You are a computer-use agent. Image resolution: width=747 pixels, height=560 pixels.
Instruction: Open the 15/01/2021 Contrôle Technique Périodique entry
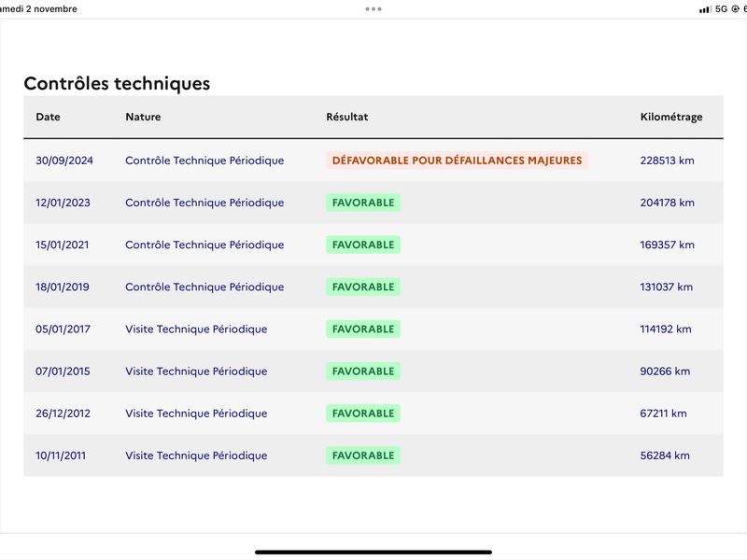click(204, 245)
